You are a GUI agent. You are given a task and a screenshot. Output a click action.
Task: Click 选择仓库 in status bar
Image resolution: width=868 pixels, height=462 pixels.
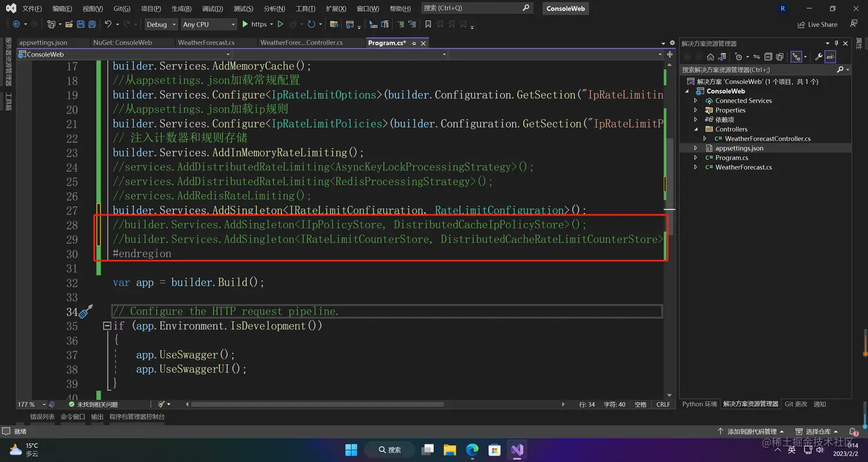(817, 432)
